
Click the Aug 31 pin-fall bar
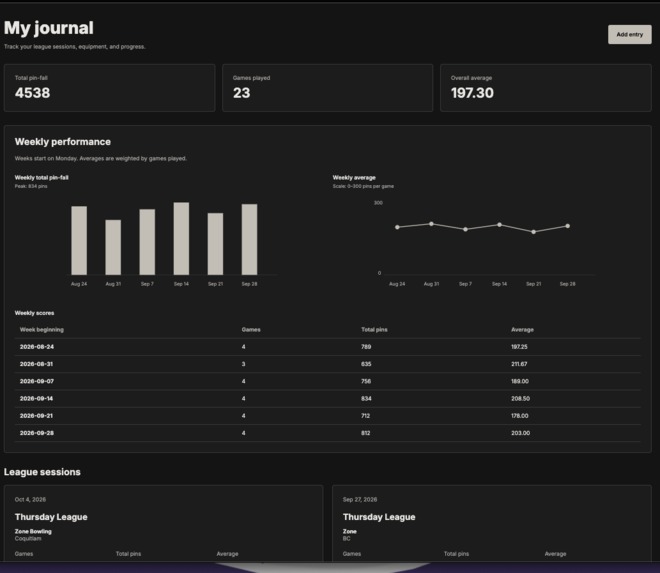(113, 247)
